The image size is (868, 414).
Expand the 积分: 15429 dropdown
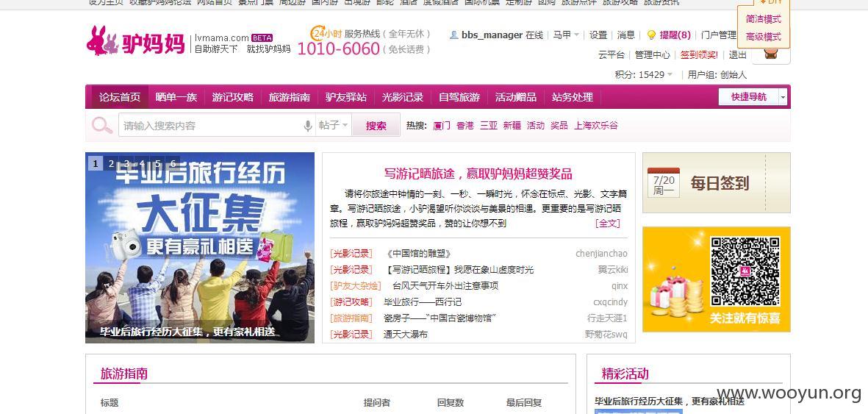pyautogui.click(x=670, y=74)
